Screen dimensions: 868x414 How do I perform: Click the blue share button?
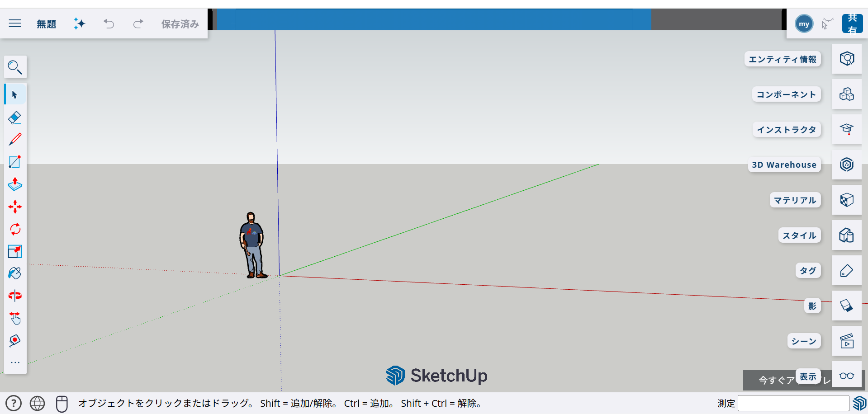pos(852,24)
